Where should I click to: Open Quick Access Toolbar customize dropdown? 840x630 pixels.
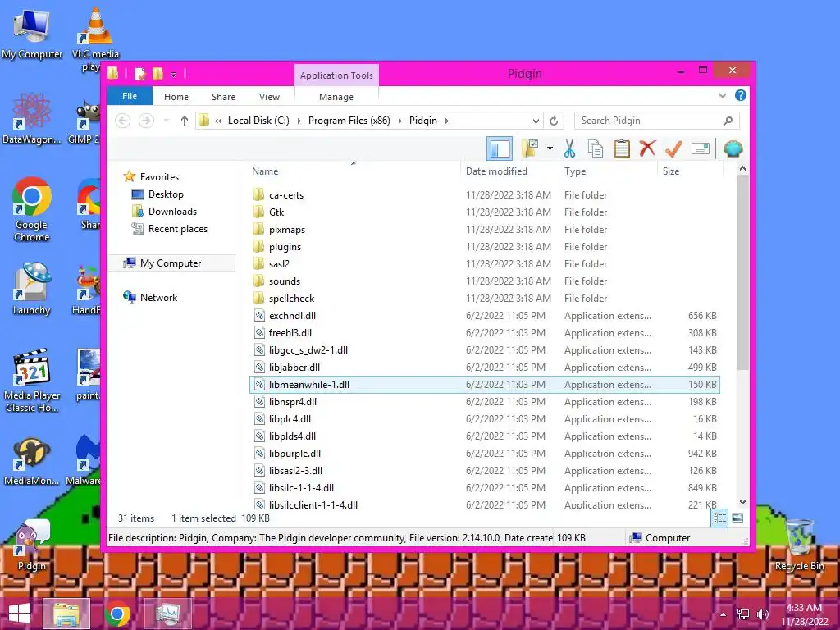click(x=174, y=75)
